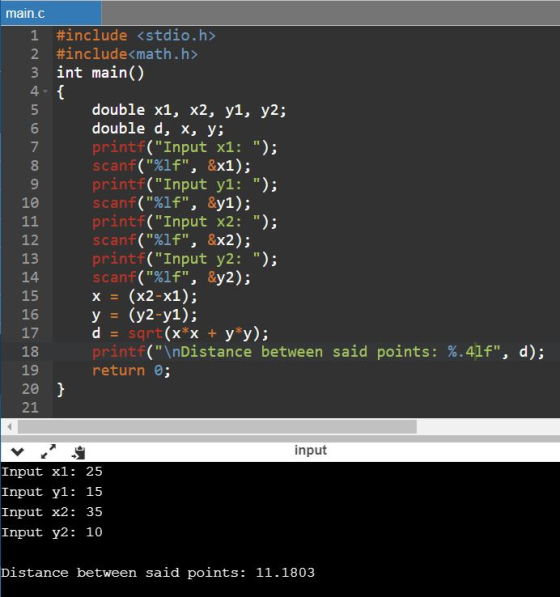The height and width of the screenshot is (597, 560).
Task: Click the Distance between said points printf
Action: click(x=318, y=352)
